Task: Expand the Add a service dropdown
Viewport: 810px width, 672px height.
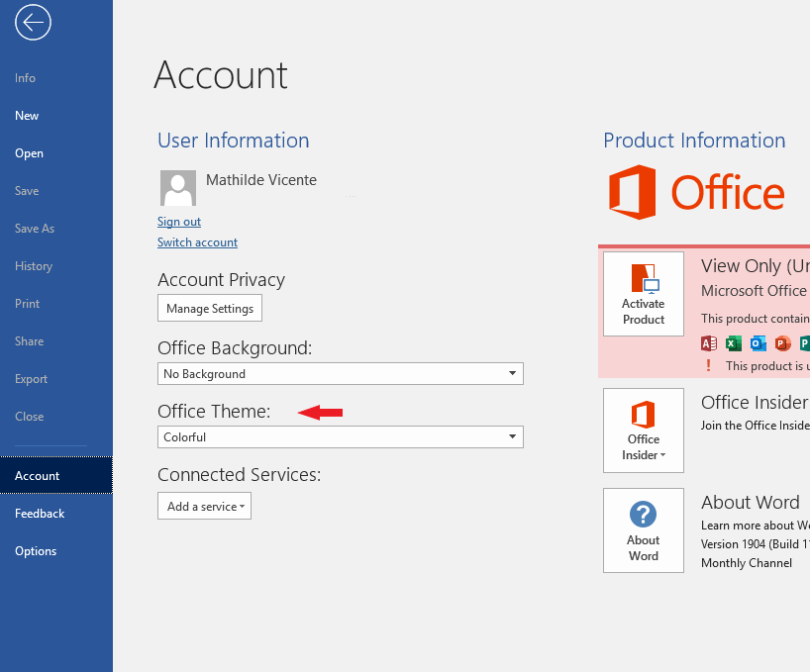Action: 204,506
